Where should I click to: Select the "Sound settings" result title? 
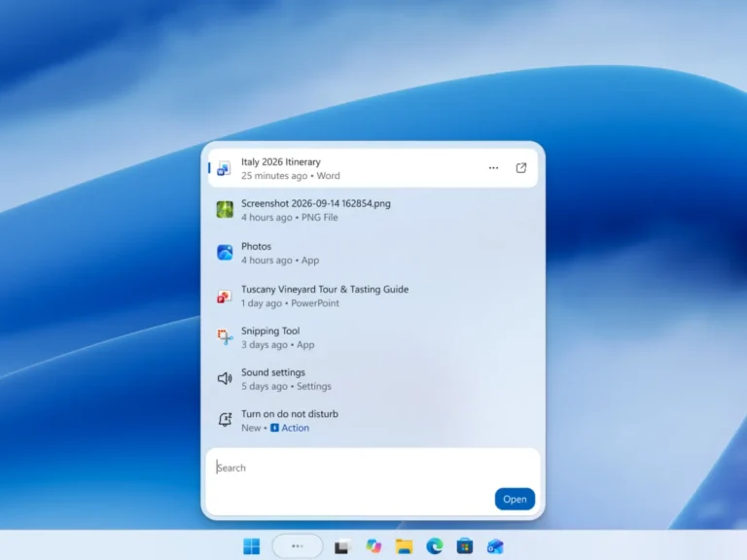pyautogui.click(x=273, y=372)
